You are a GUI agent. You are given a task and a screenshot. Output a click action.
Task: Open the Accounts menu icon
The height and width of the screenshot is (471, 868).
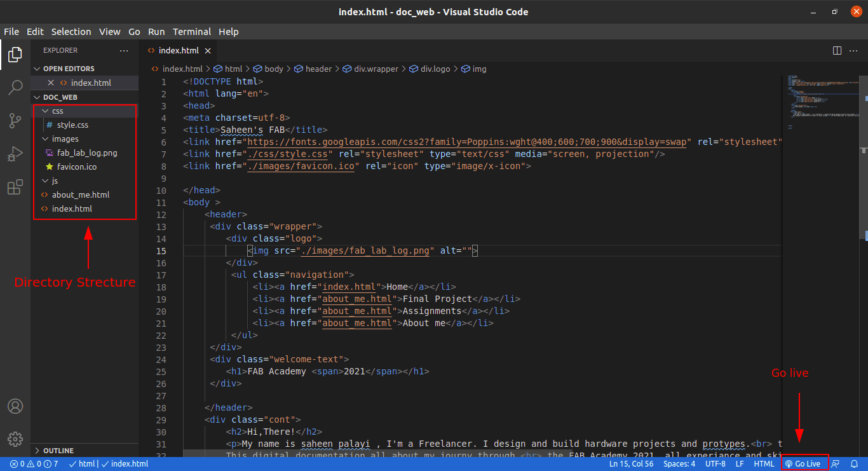(15, 406)
